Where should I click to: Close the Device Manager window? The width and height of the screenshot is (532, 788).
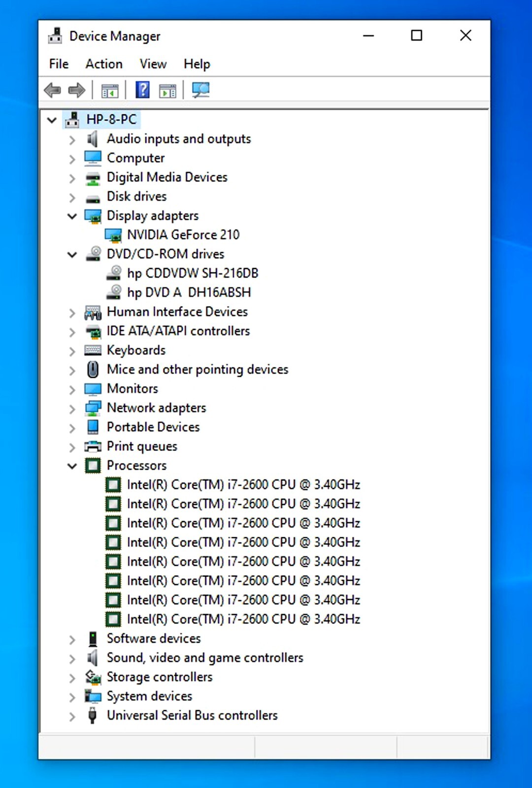(465, 35)
